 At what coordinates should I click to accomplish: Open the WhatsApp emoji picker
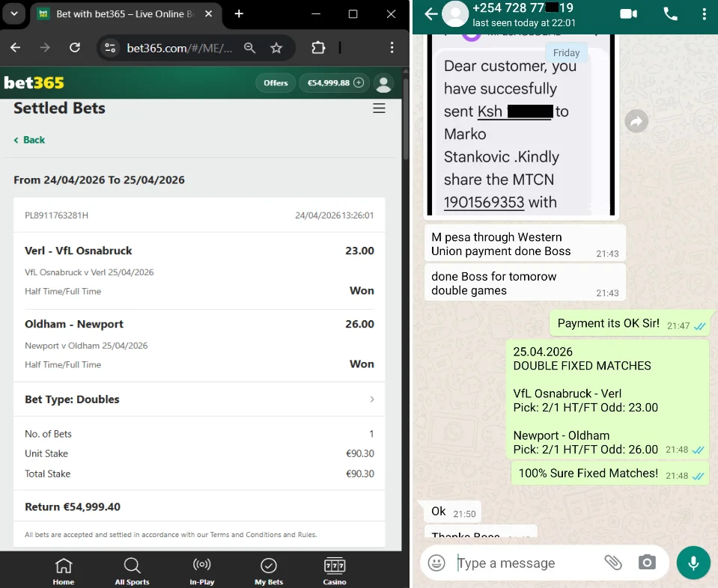pos(436,563)
